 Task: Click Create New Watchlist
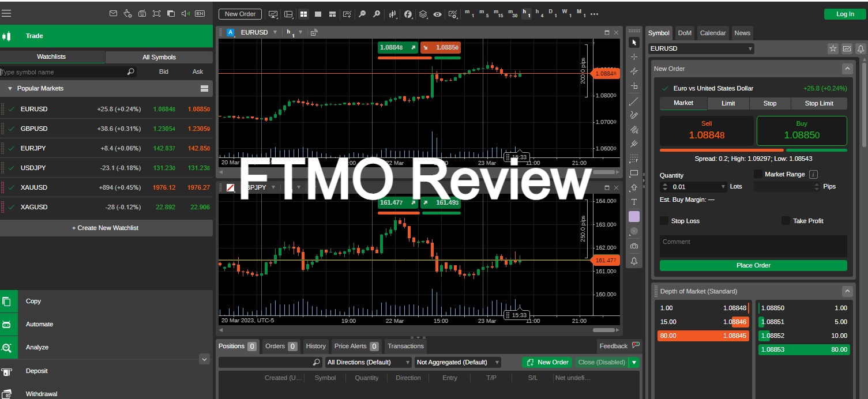point(106,228)
